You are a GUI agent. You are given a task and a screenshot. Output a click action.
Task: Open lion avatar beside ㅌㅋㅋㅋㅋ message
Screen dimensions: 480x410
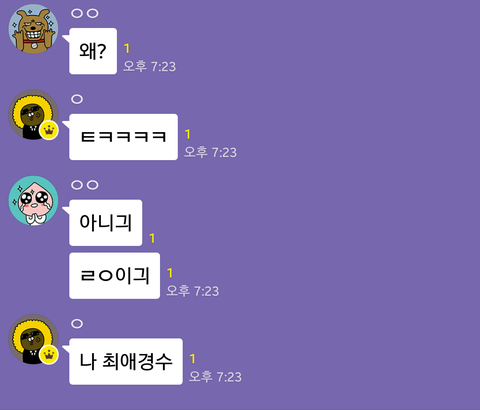tap(33, 115)
